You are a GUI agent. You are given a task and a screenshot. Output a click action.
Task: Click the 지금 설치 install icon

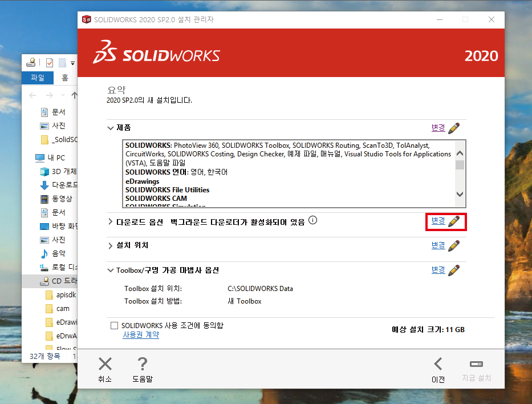click(x=476, y=364)
